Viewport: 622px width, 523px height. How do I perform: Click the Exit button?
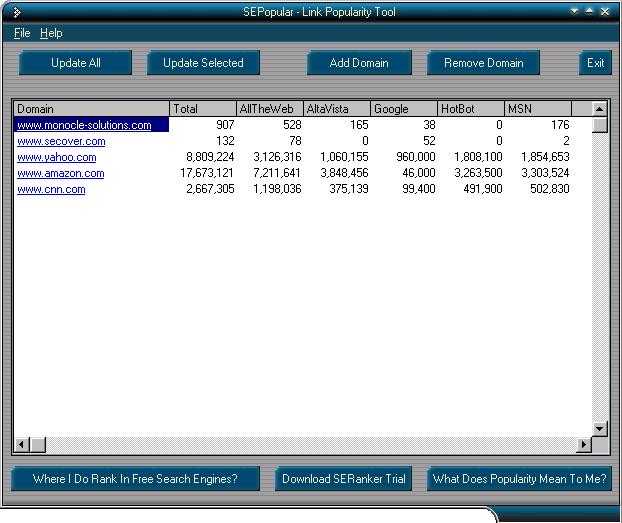[x=595, y=63]
